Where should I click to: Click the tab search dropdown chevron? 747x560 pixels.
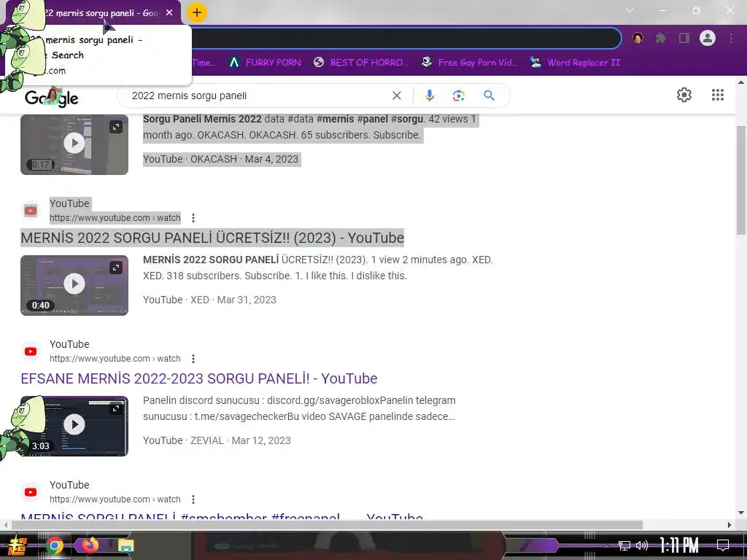click(630, 10)
